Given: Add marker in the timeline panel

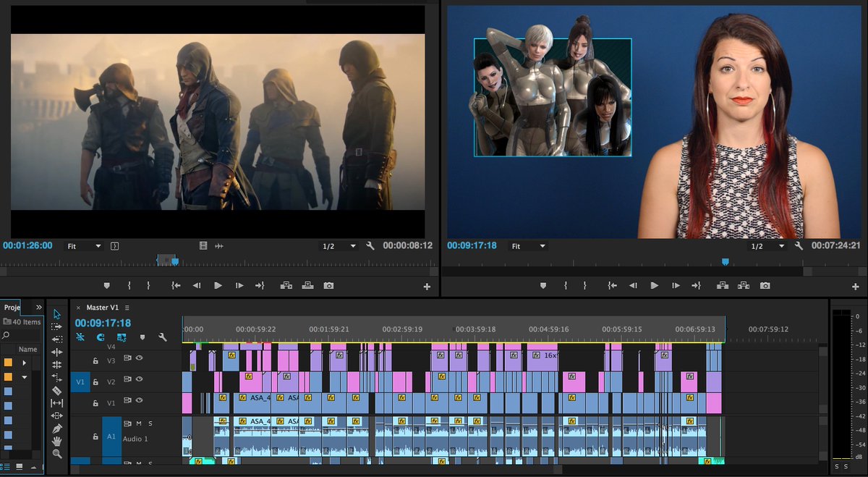Looking at the screenshot, I should 142,337.
